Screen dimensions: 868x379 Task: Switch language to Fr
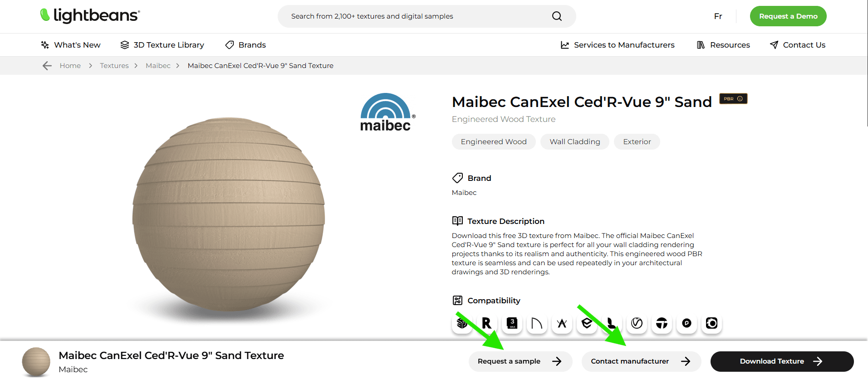(x=718, y=16)
